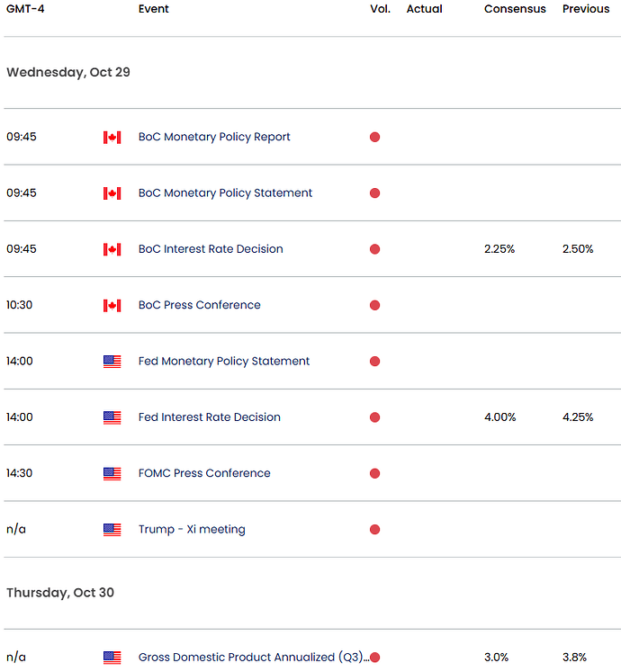Image resolution: width=621 pixels, height=672 pixels.
Task: Click US flag beside Fed Monetary Policy Statement
Action: point(112,362)
